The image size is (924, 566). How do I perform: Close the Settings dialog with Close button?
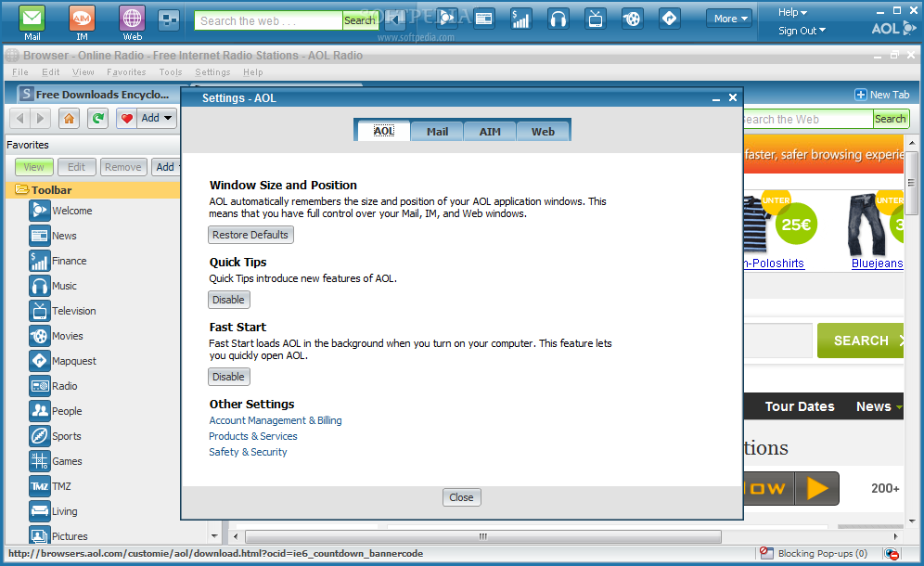[x=461, y=497]
